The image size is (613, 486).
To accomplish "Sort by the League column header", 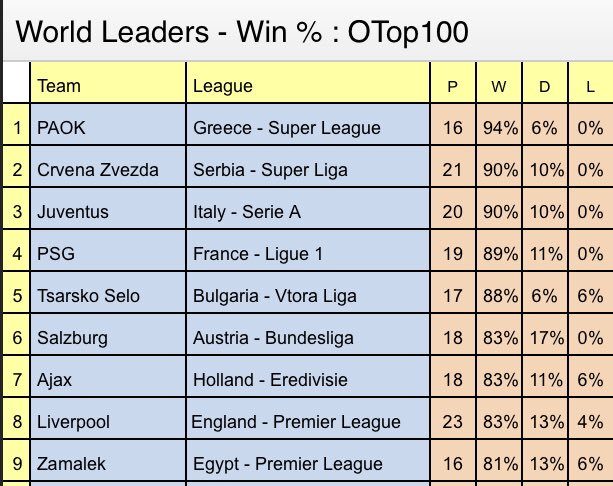I will (222, 86).
